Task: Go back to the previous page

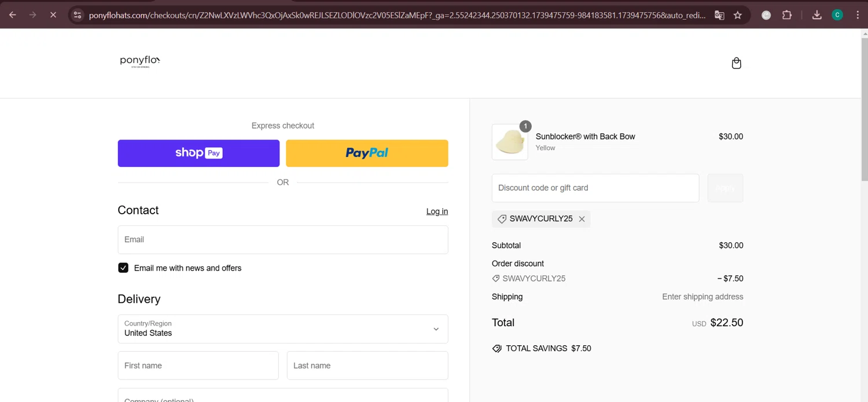Action: pyautogui.click(x=13, y=15)
